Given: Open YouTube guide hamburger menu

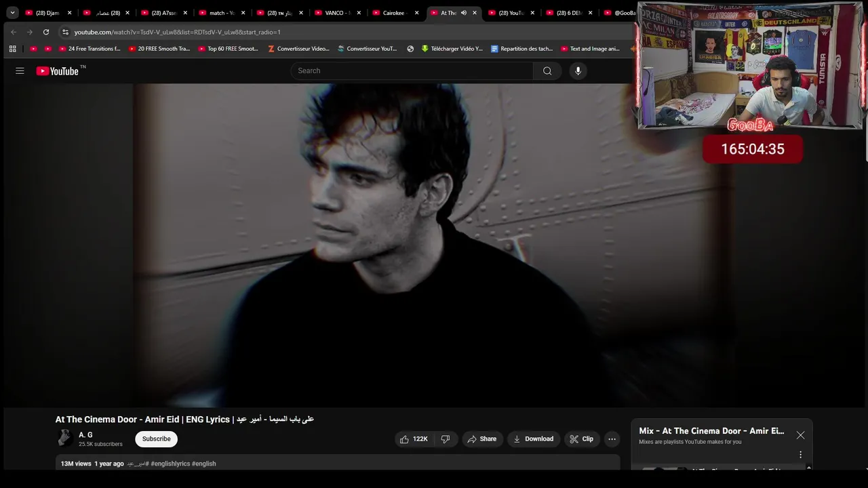Looking at the screenshot, I should (20, 70).
